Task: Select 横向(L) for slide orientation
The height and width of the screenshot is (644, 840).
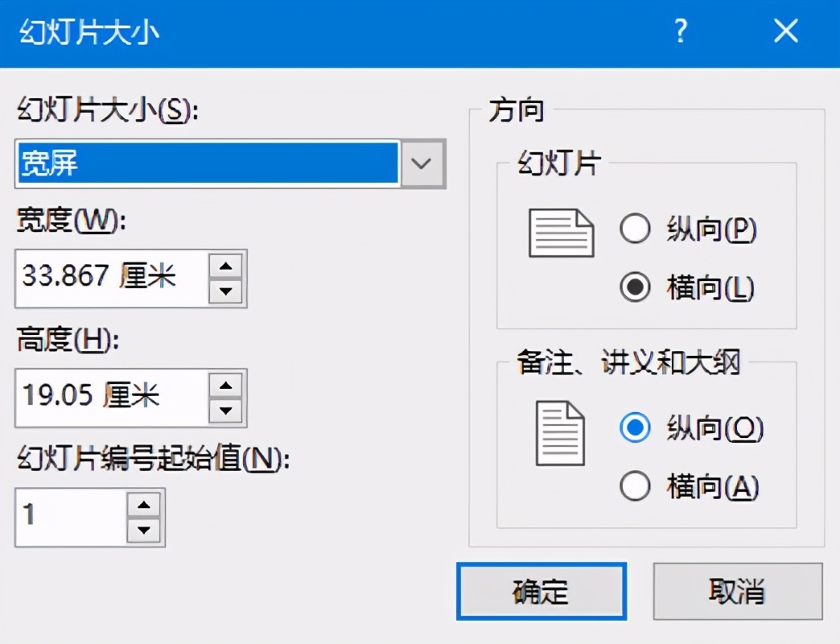Action: point(636,287)
